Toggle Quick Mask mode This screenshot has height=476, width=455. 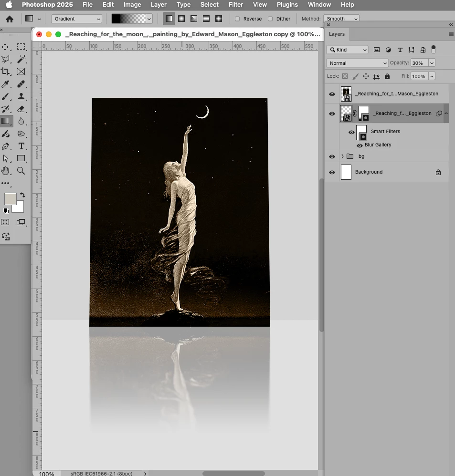click(5, 222)
